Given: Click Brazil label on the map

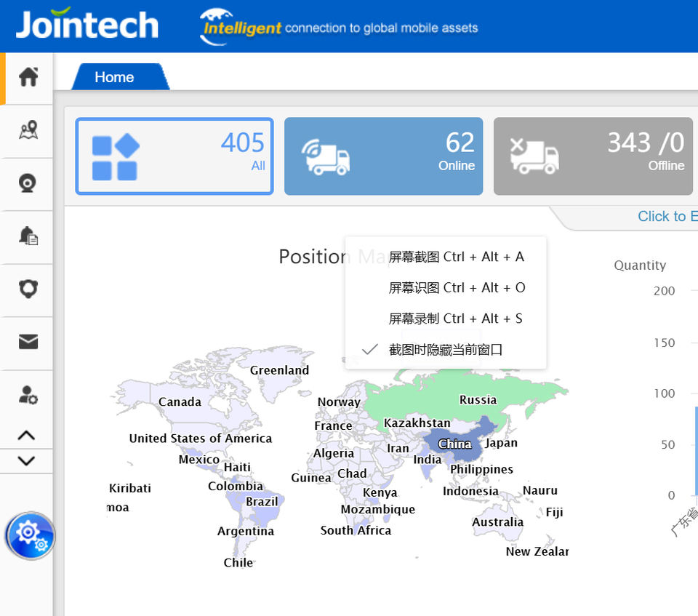Looking at the screenshot, I should tap(262, 502).
